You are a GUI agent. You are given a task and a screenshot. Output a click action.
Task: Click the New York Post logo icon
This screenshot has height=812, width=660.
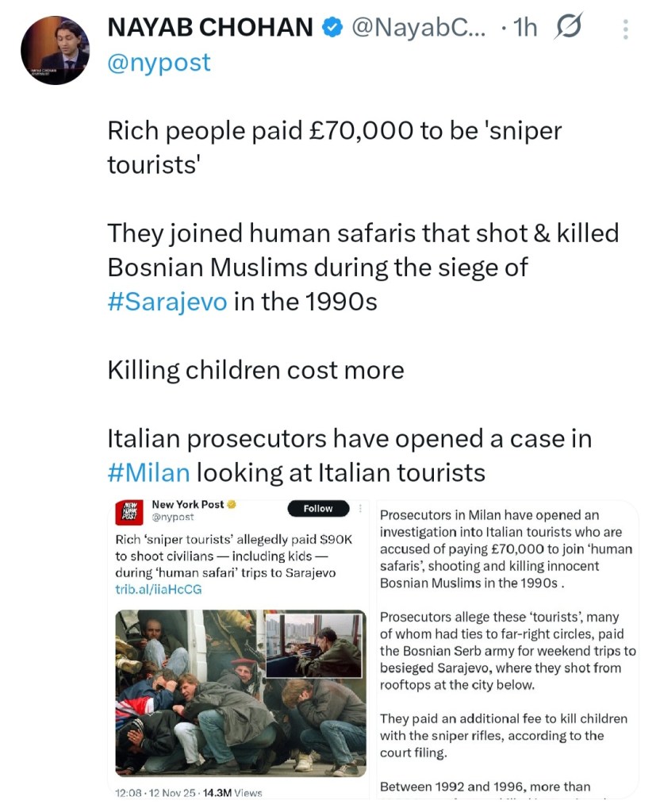(x=128, y=513)
